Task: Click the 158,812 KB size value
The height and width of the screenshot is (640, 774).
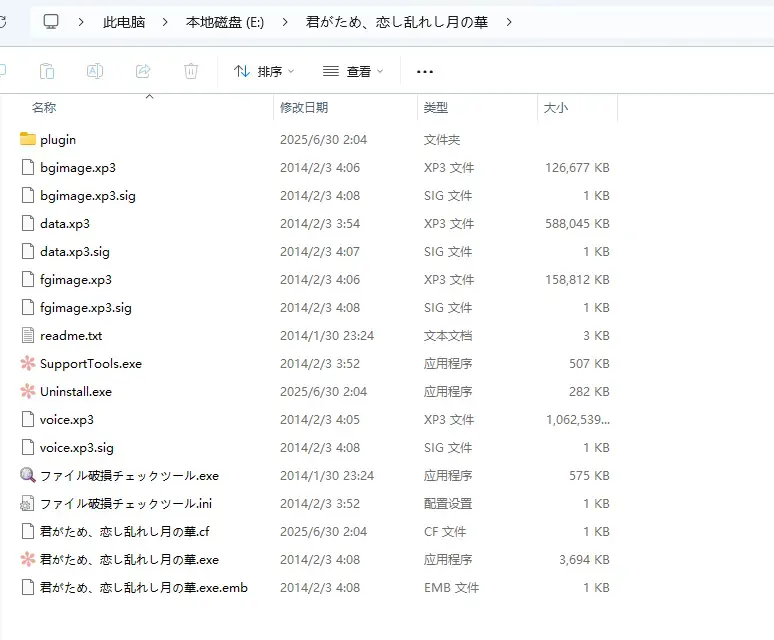Action: (x=577, y=279)
